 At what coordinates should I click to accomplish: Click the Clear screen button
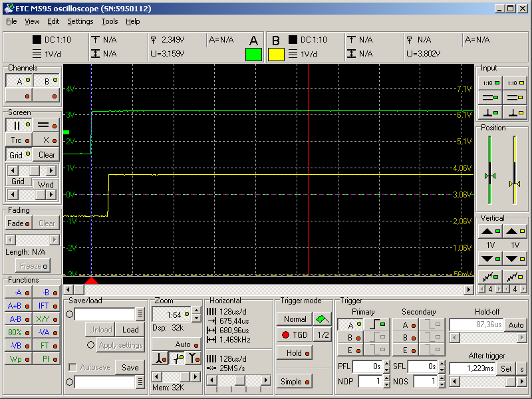pos(46,154)
